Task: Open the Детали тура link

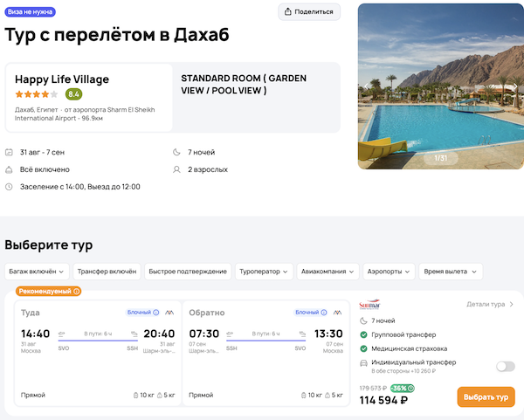Action: 490,305
